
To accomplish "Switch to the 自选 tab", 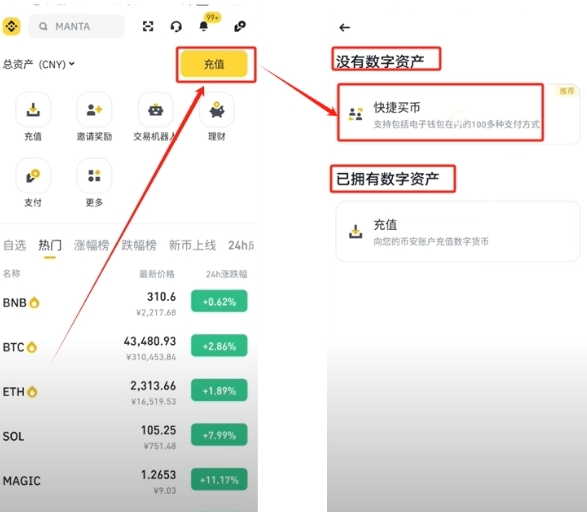I will 15,245.
